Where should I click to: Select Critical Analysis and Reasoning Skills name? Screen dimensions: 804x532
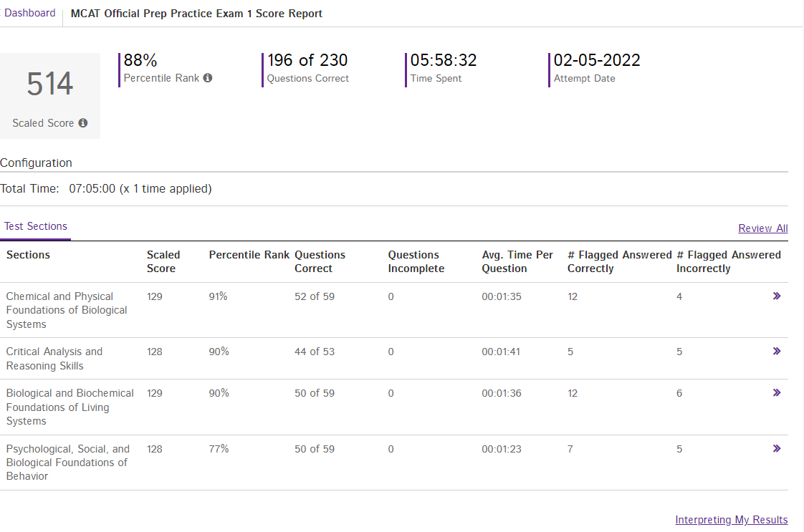(x=54, y=359)
